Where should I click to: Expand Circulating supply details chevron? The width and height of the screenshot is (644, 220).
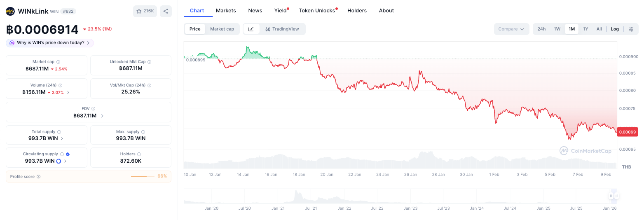coord(65,161)
